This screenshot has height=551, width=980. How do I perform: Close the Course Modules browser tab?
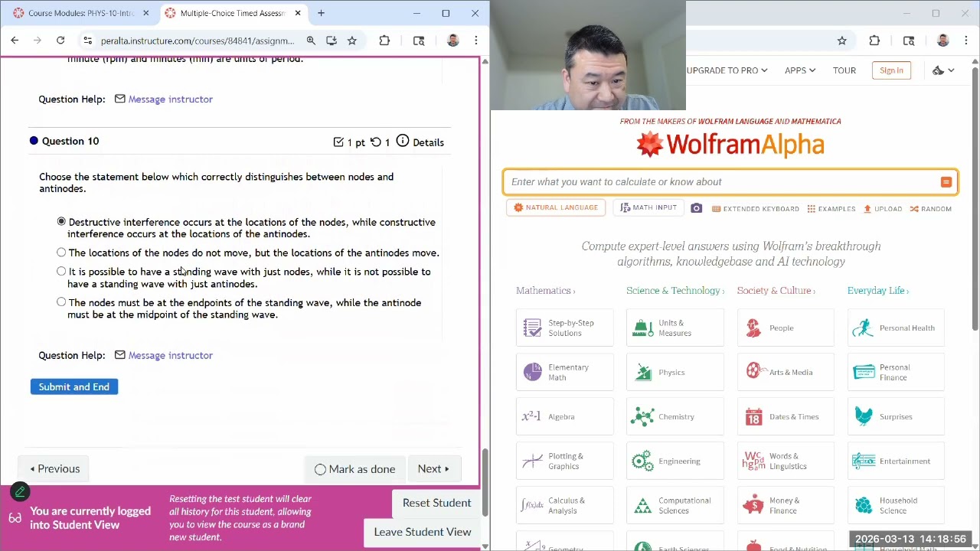[x=145, y=13]
